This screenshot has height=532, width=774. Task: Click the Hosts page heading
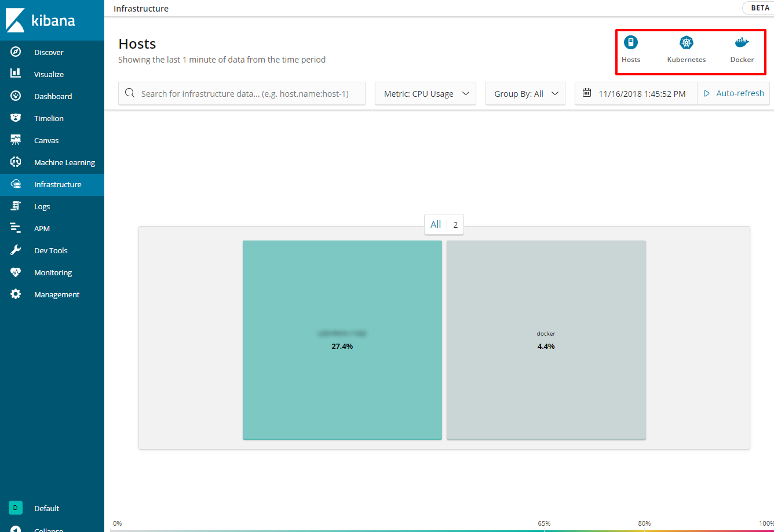(137, 43)
